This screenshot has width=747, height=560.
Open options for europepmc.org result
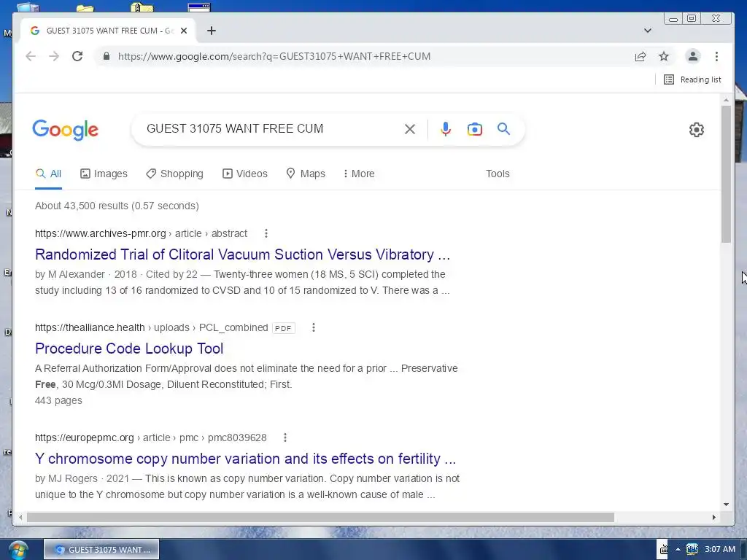(285, 437)
